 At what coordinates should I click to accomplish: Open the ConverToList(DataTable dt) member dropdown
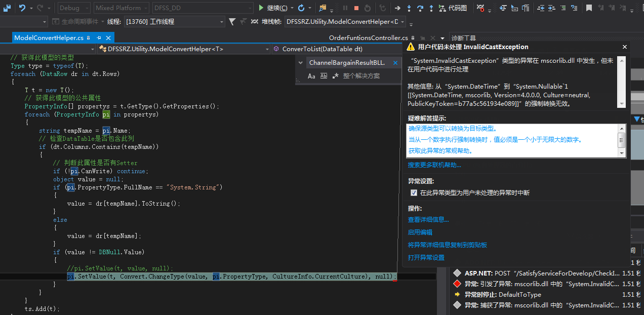(x=337, y=49)
